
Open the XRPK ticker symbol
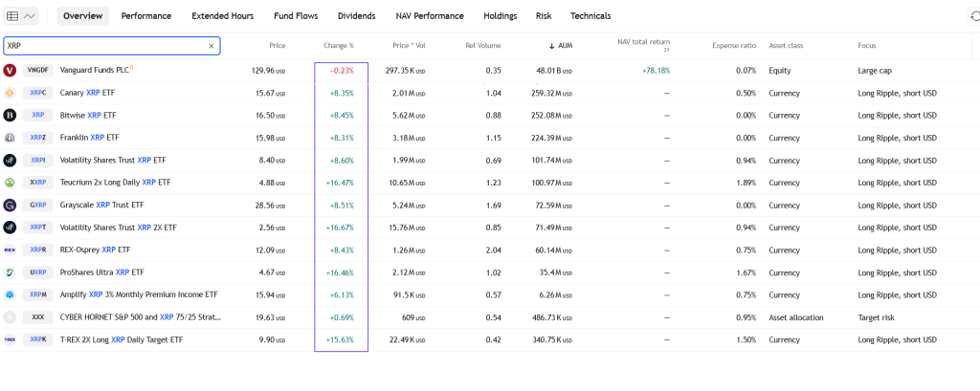coord(38,339)
